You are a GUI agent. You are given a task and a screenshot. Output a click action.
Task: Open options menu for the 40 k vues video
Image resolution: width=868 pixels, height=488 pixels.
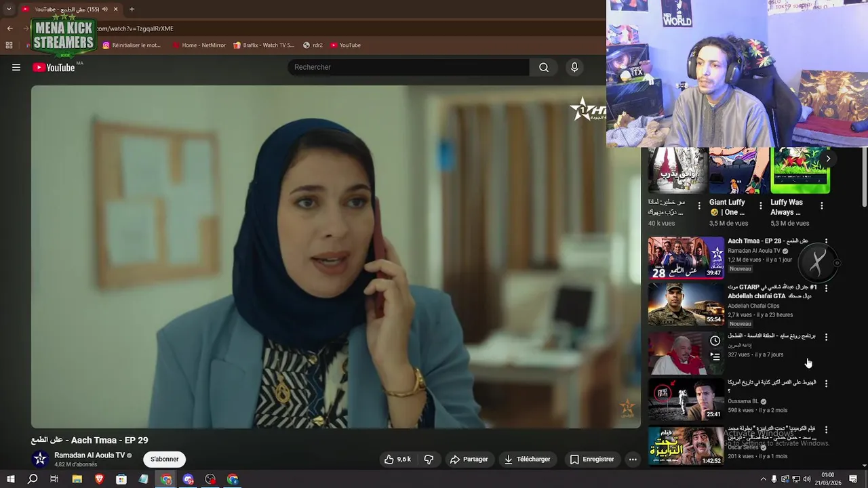click(x=699, y=205)
